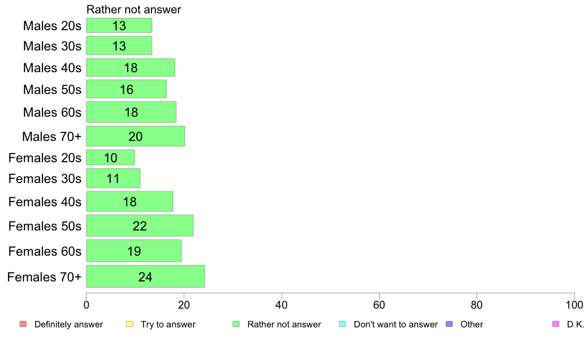588x364 pixels.
Task: Select the Males 40s bar showing 18
Action: tap(131, 67)
